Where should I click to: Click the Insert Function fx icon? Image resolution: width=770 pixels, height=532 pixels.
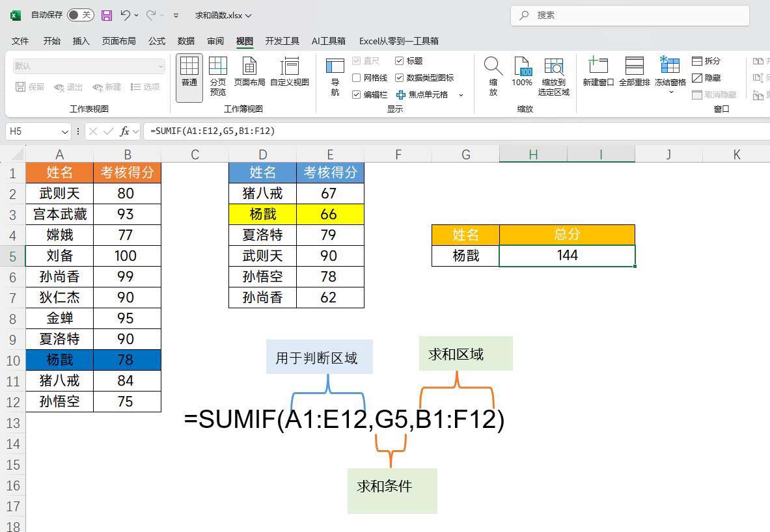(x=125, y=131)
